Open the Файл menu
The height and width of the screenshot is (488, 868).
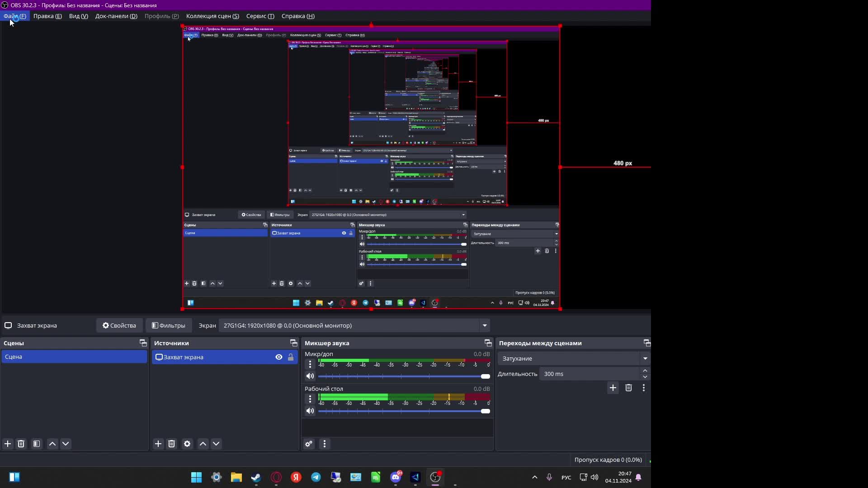click(x=15, y=16)
